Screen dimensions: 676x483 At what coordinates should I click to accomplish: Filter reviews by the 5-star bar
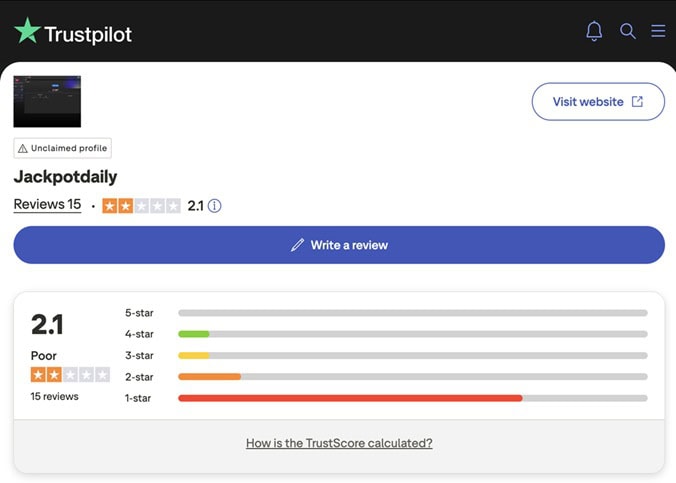click(413, 313)
